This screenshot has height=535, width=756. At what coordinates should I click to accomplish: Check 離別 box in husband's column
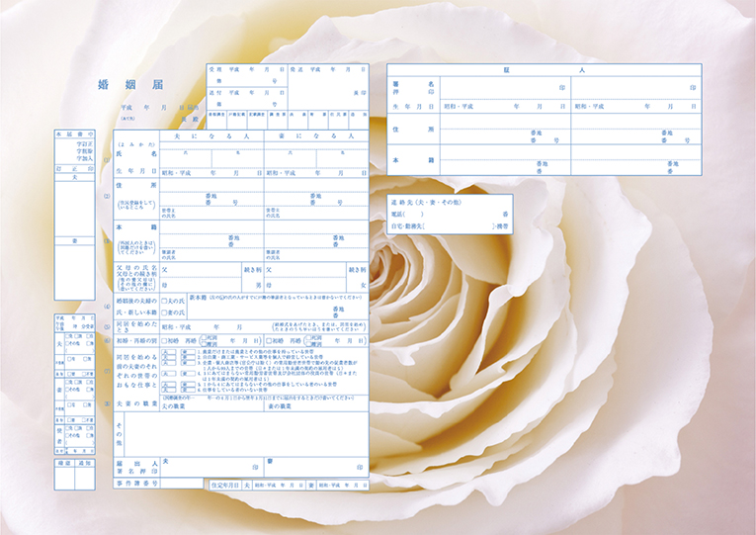click(204, 344)
